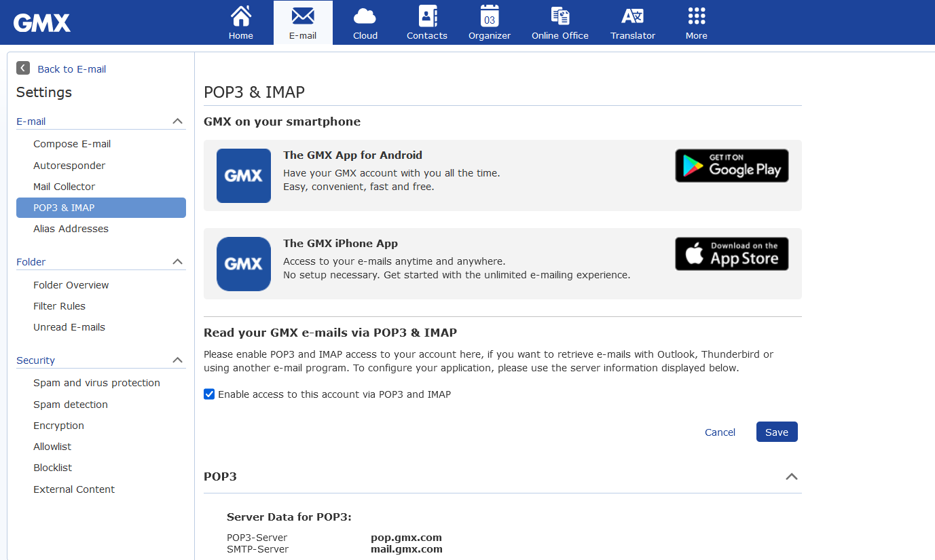Click the Settings heading in the sidebar
This screenshot has width=935, height=560.
pos(44,92)
